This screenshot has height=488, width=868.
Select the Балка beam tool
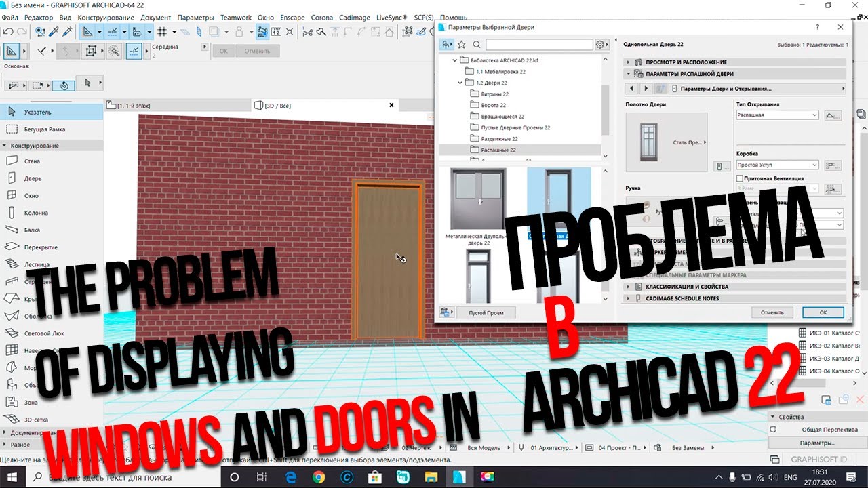click(x=52, y=230)
